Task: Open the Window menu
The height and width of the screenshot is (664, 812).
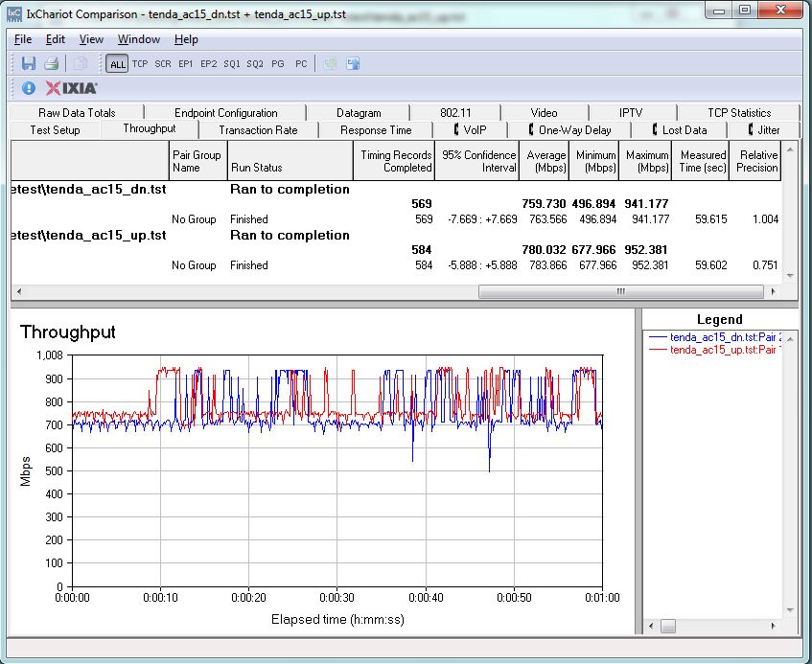Action: click(x=139, y=39)
